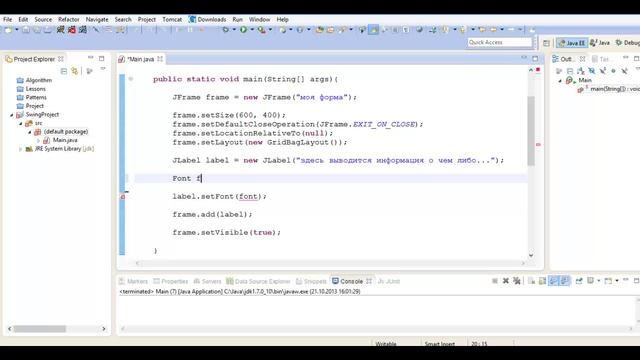
Task: Collapse the src folder node
Action: 20,123
